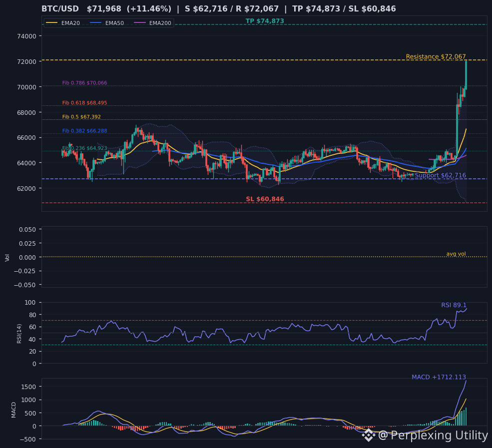Click the green 'TP $74,873' line label
The height and width of the screenshot is (448, 492).
[265, 21]
